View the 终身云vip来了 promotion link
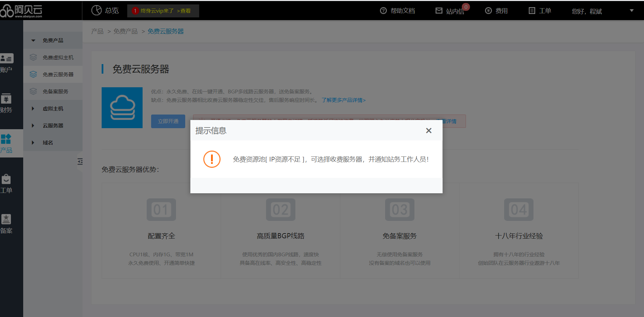Screen dimensions: 644x317 [165, 11]
